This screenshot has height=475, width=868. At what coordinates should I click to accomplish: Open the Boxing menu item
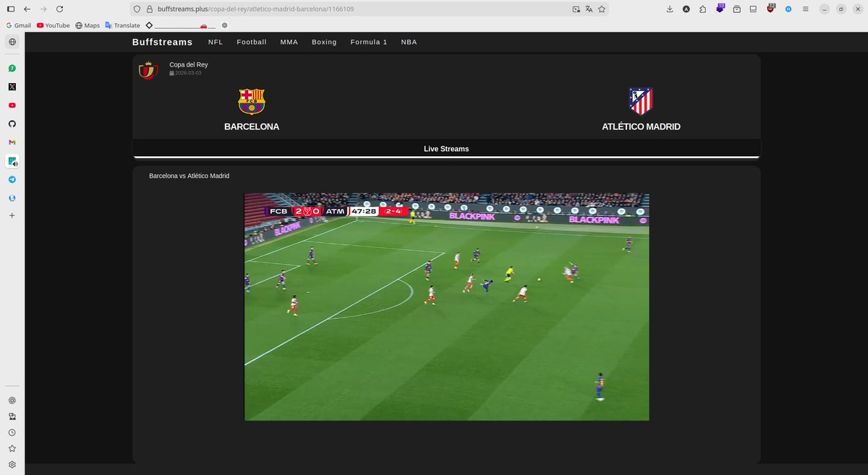pos(324,42)
